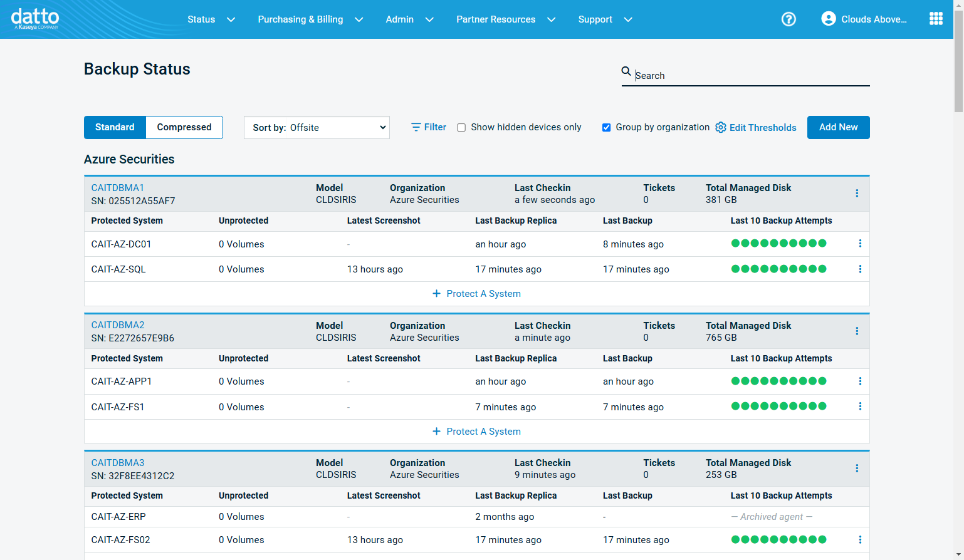Open the help question mark icon

coord(788,19)
